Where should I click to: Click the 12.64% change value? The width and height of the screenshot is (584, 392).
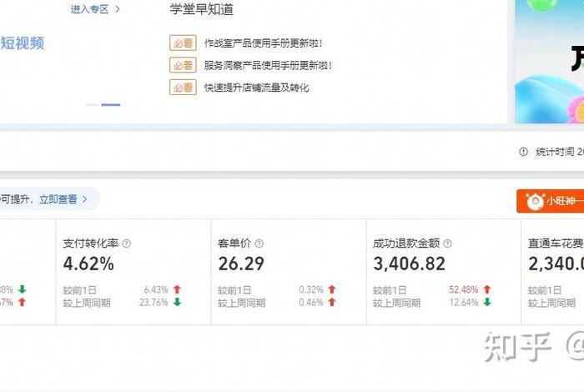464,302
